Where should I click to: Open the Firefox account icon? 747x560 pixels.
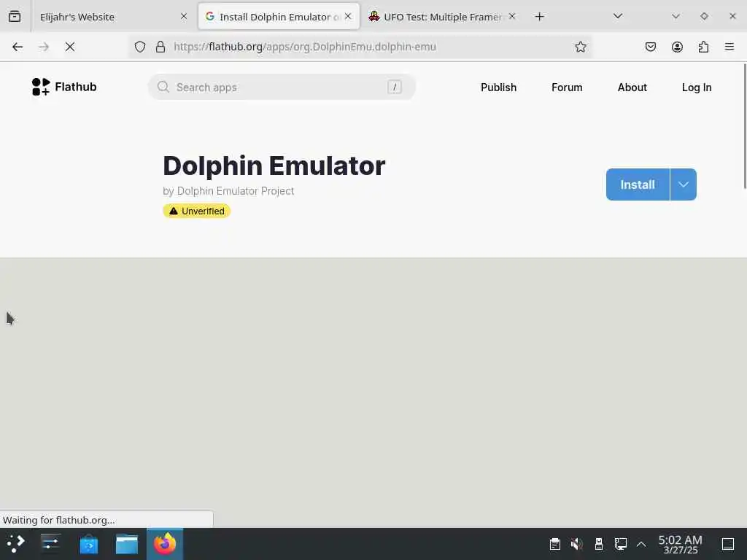677,47
